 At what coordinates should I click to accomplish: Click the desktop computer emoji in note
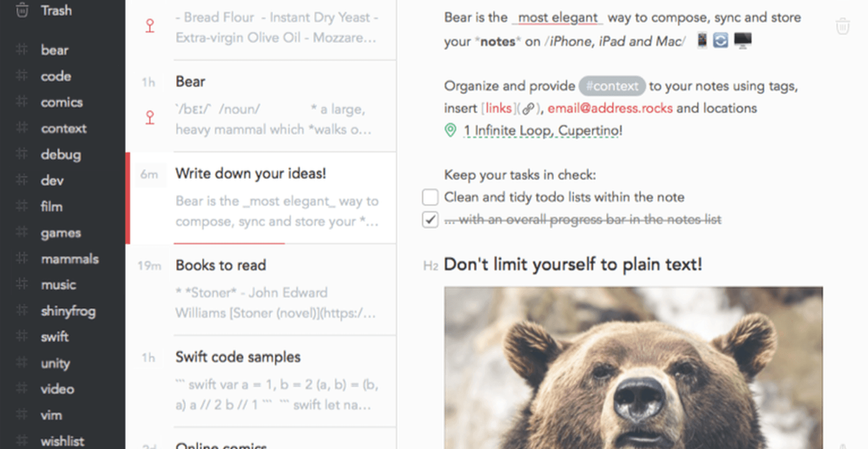(742, 40)
